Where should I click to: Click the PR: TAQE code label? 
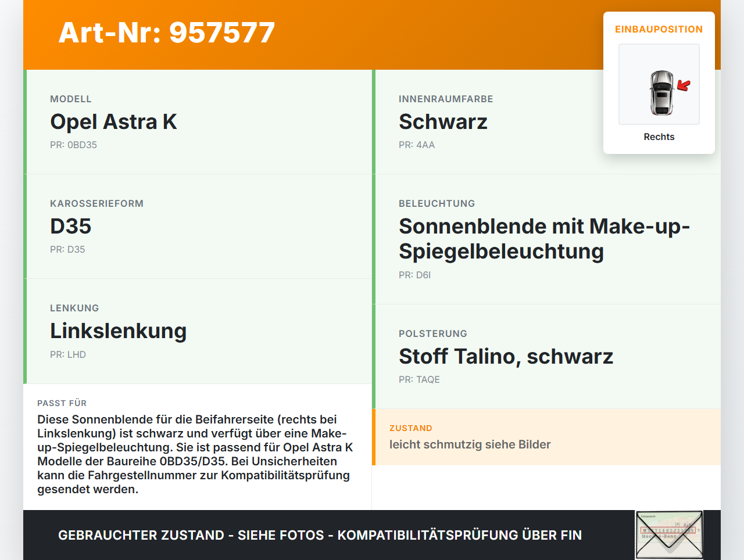pyautogui.click(x=419, y=379)
